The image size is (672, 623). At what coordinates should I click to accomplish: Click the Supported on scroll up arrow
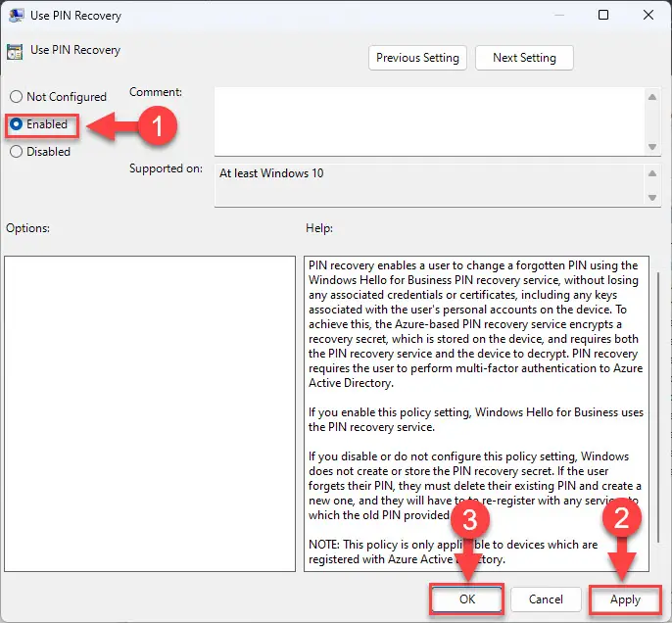pos(652,173)
